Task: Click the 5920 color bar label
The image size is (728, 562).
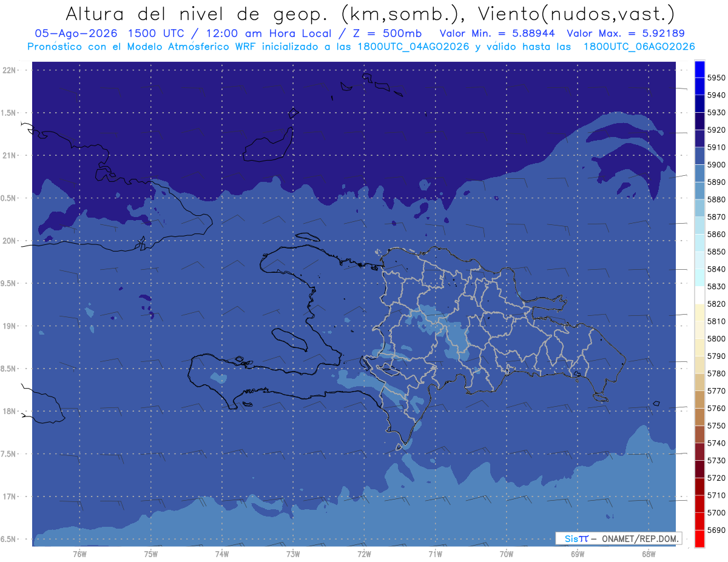Action: 716,130
